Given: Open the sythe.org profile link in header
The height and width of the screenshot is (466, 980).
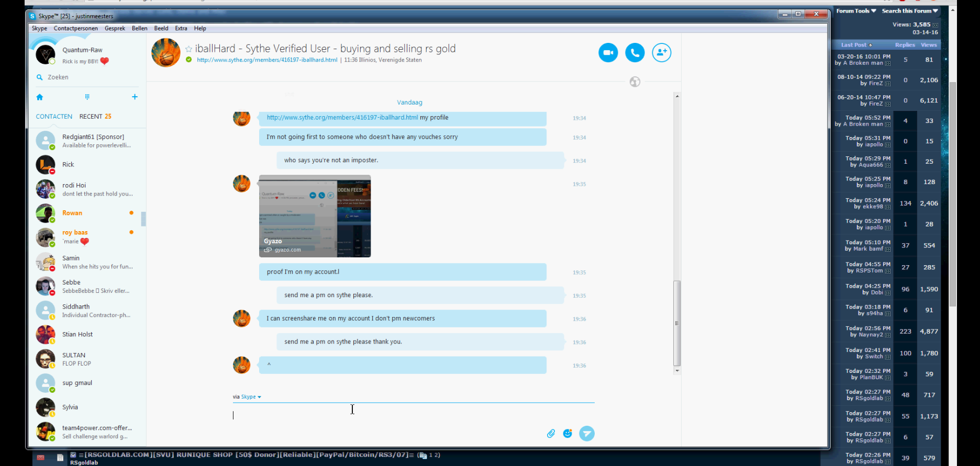Looking at the screenshot, I should click(x=267, y=60).
